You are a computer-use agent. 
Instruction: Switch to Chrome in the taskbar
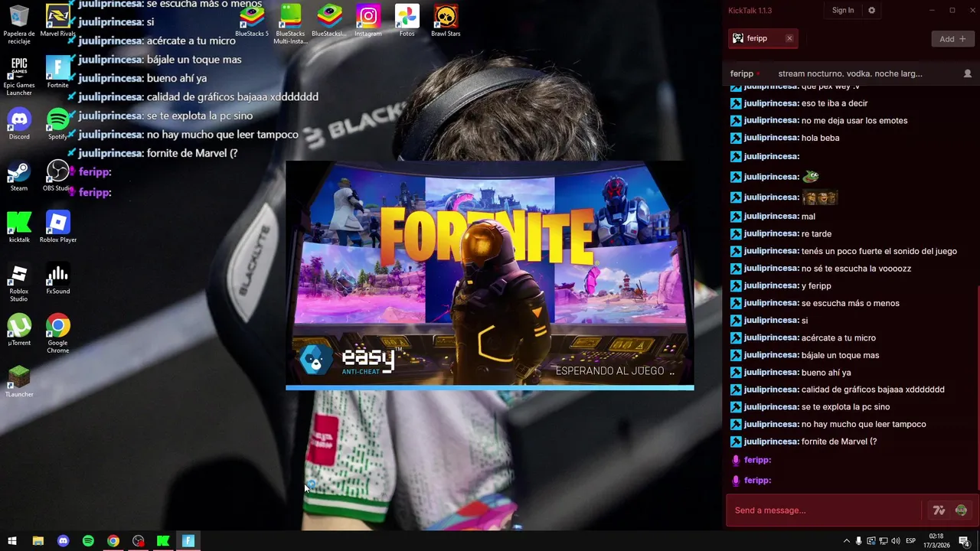(113, 541)
